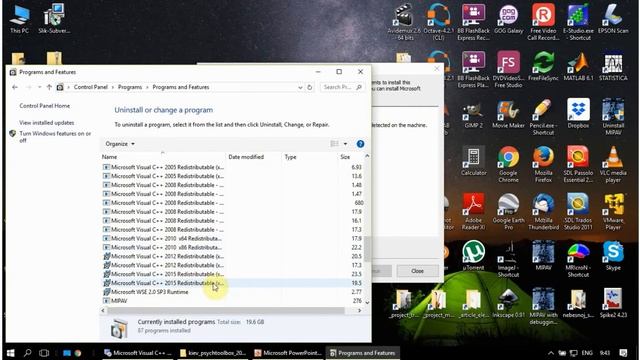Click the ENG language indicator
The image size is (640, 360).
point(587,353)
